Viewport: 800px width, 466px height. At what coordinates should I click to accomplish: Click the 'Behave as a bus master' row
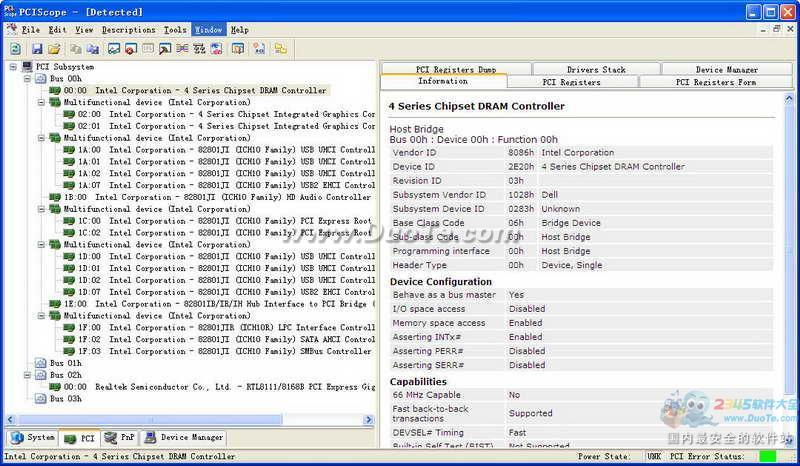tap(582, 295)
